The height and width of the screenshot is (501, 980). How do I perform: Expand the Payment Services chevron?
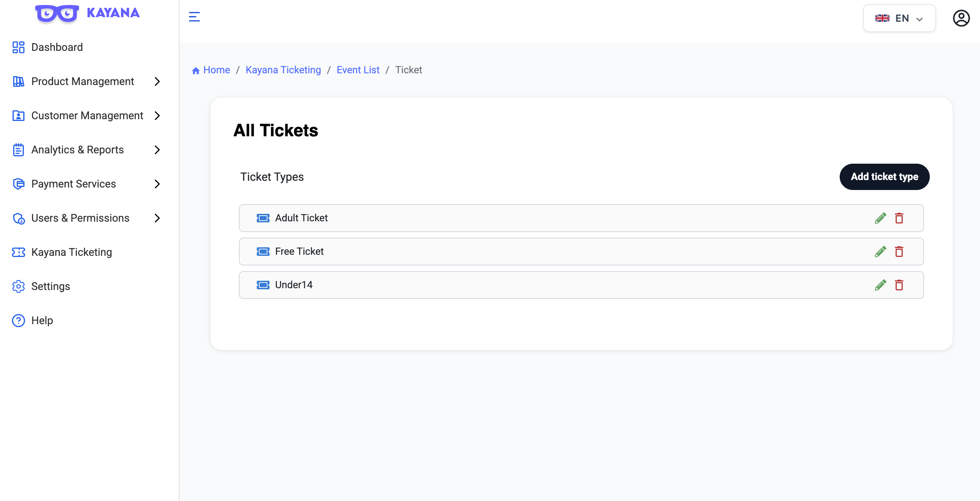coord(157,184)
